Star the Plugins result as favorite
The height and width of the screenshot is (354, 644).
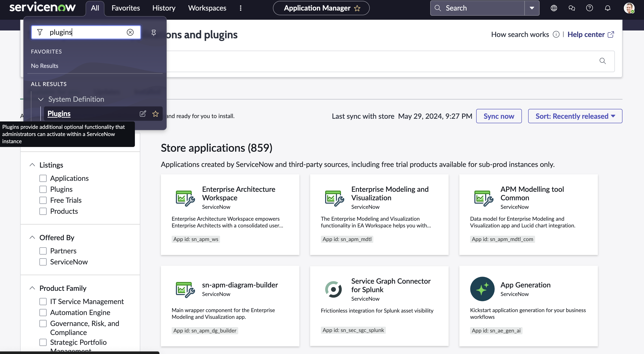pos(156,114)
